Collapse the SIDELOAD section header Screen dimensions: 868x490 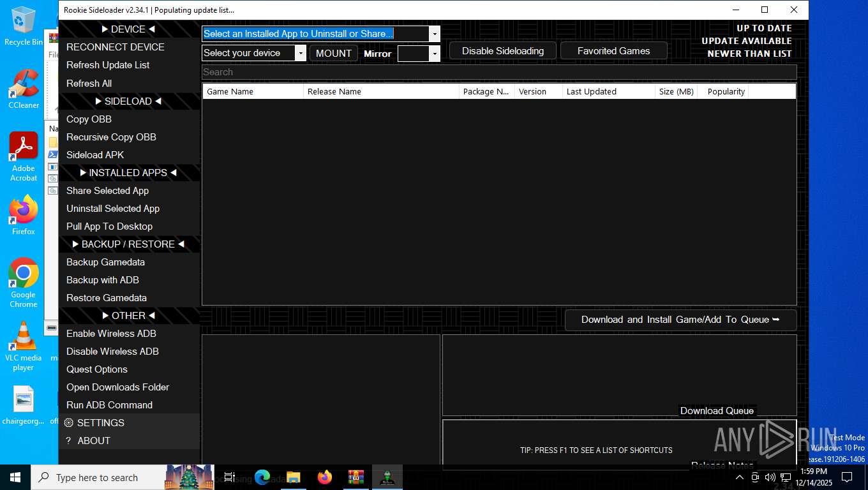(129, 101)
